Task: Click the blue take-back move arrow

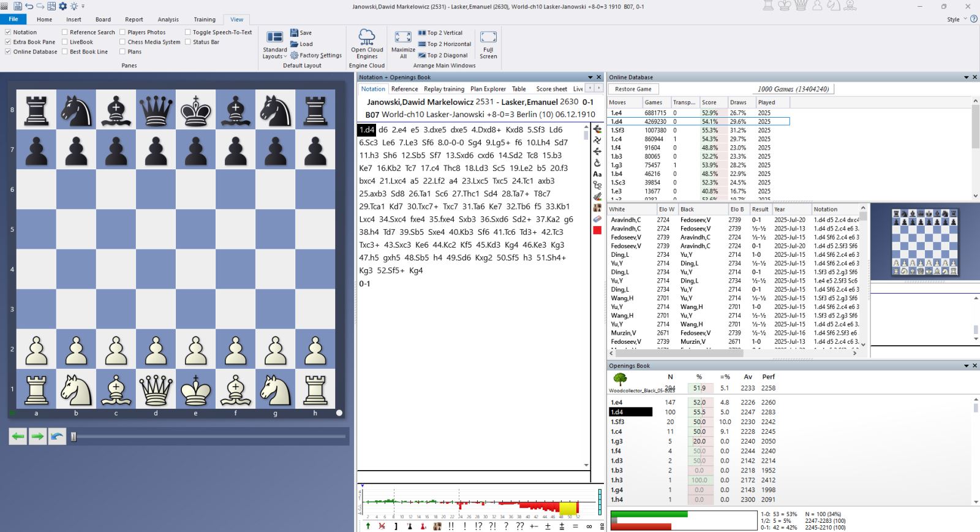Action: (57, 436)
